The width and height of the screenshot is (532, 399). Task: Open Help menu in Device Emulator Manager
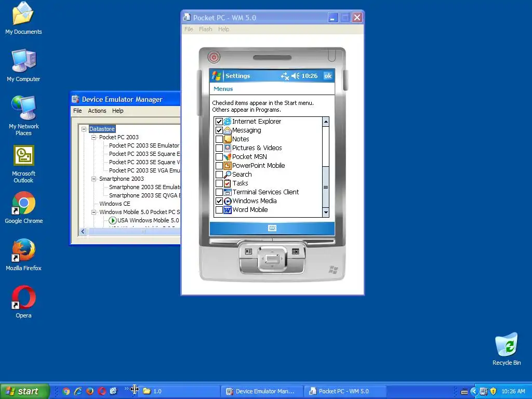(x=118, y=111)
